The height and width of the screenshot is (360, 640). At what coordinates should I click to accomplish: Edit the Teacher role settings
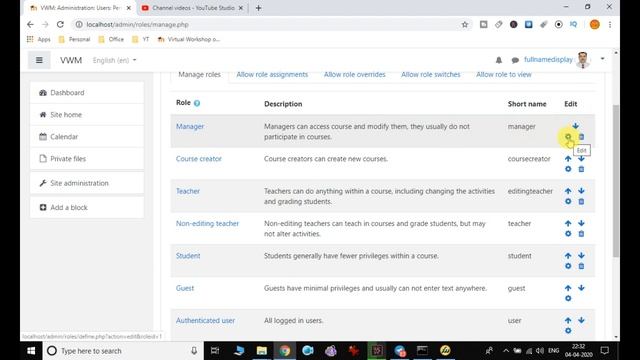[x=568, y=201]
